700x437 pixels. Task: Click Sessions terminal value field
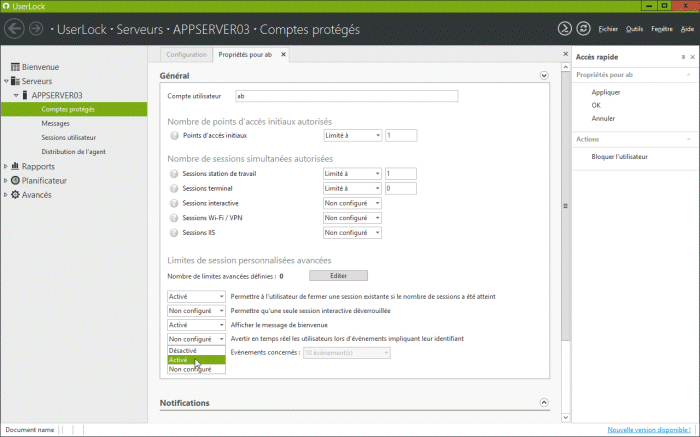tap(400, 188)
